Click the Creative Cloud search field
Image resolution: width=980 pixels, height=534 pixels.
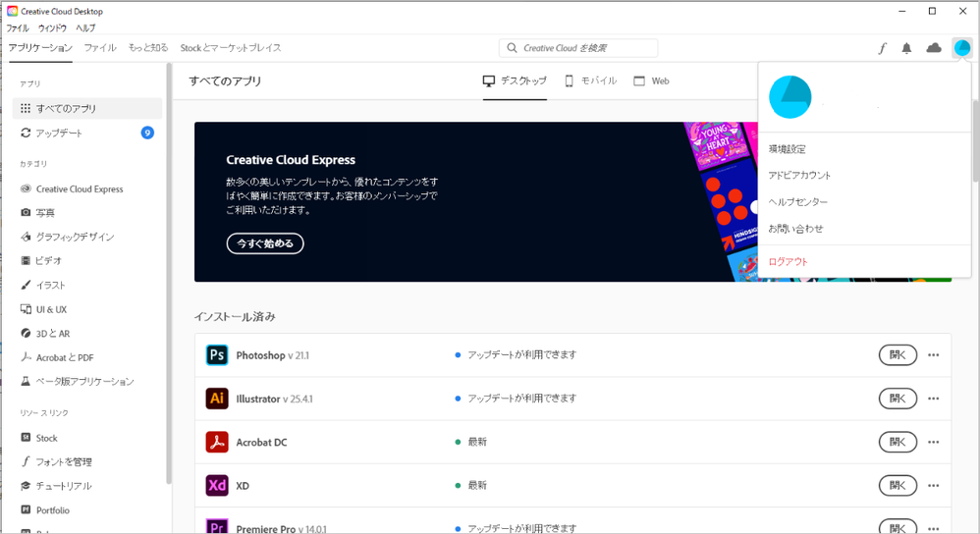tap(578, 48)
